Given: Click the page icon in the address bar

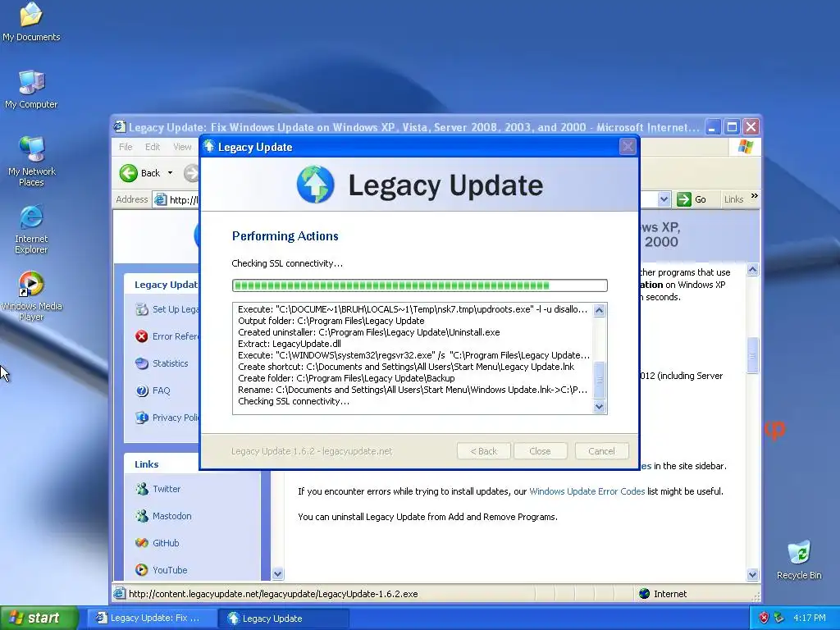Looking at the screenshot, I should (x=160, y=200).
